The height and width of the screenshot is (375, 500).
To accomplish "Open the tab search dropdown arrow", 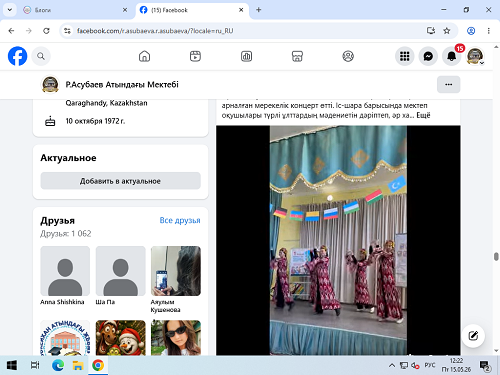I will 10,10.
